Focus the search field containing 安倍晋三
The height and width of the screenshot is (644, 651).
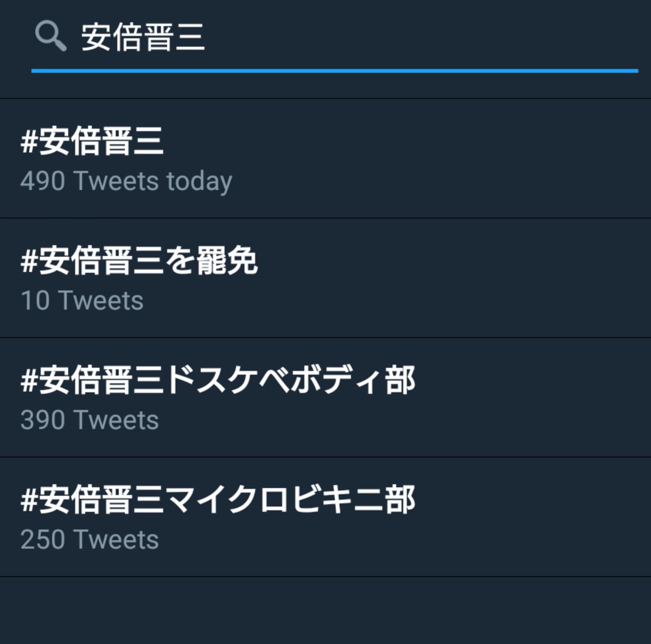click(143, 38)
